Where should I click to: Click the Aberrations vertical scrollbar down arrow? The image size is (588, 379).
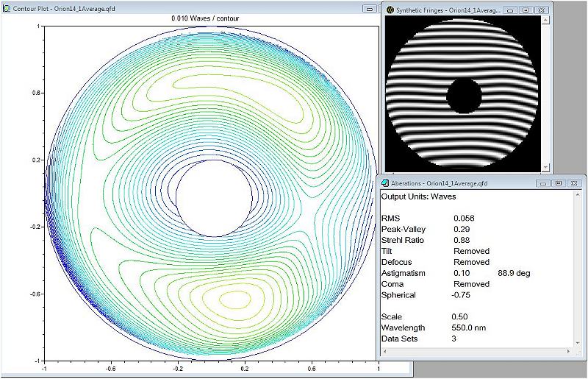point(578,343)
